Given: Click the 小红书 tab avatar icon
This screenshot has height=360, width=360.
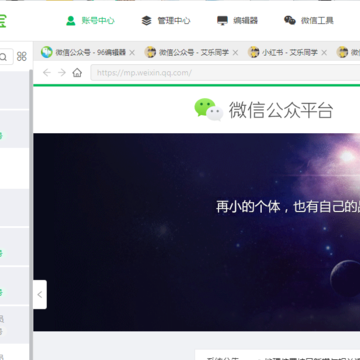Looking at the screenshot, I should (x=254, y=52).
